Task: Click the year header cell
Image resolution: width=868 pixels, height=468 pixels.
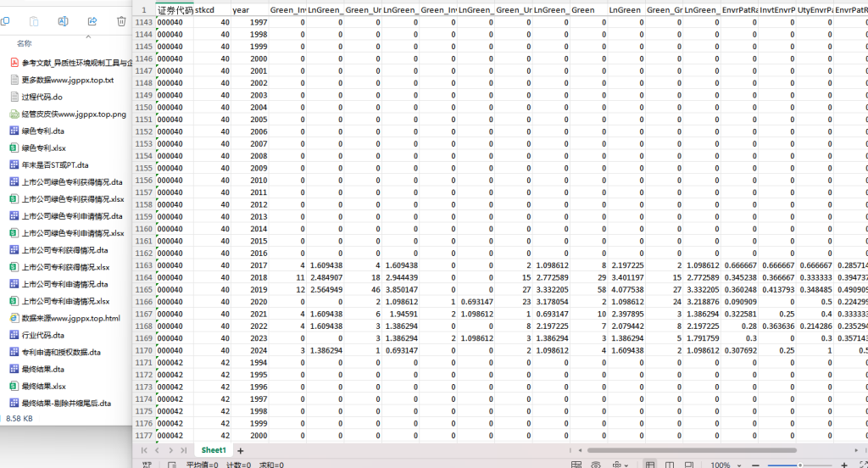Action: click(x=250, y=10)
